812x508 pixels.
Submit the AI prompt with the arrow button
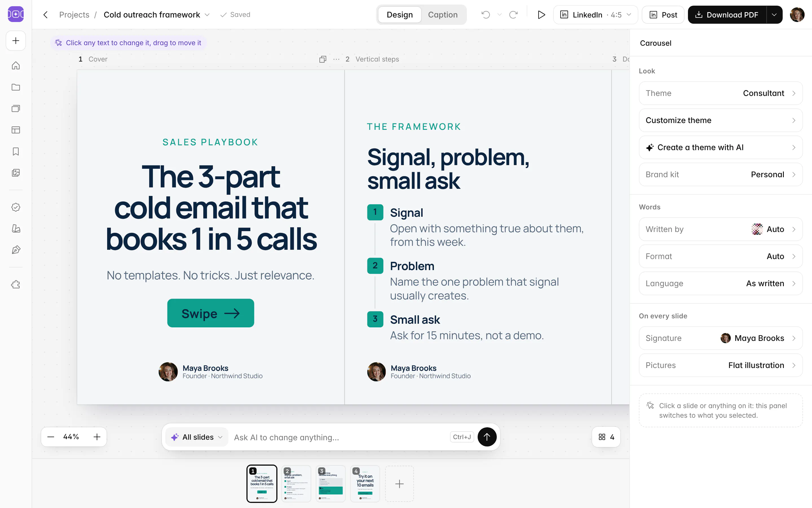click(487, 437)
